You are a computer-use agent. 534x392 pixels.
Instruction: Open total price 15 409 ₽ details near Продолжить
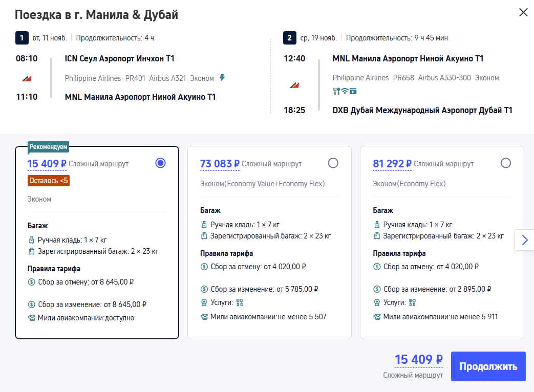419,360
